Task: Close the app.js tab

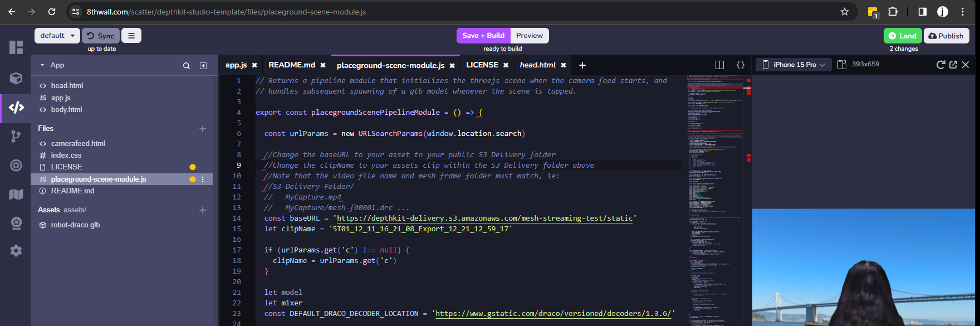Action: pyautogui.click(x=254, y=65)
